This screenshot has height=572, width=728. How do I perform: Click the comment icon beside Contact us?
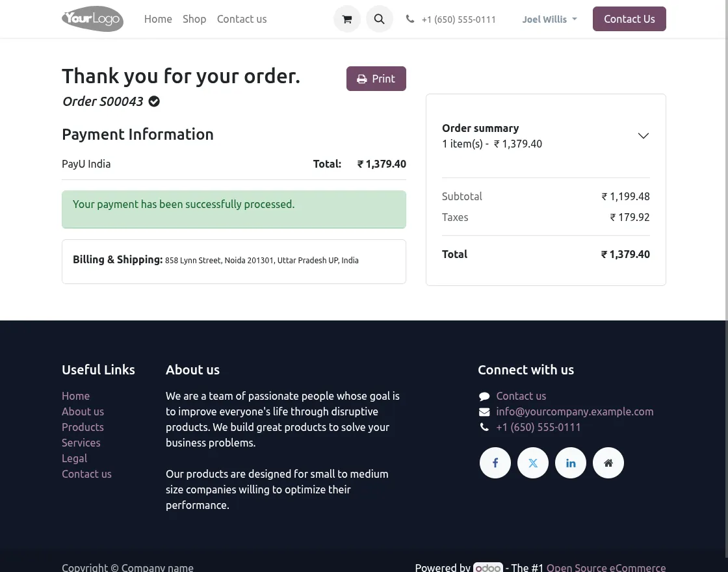pos(484,396)
